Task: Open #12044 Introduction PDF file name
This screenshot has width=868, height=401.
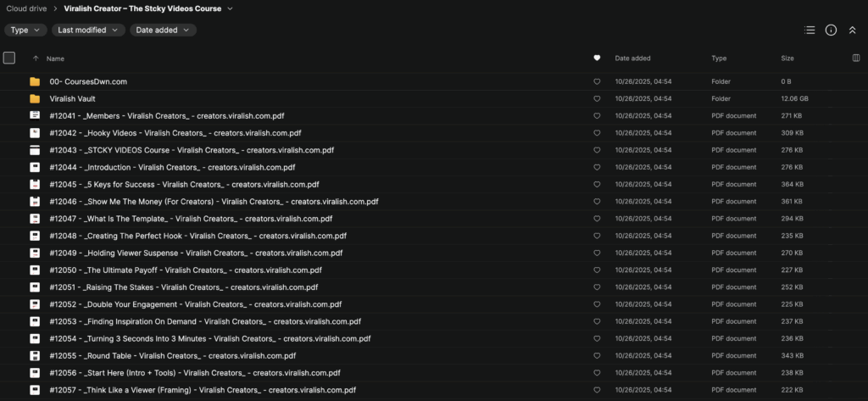Action: pos(172,167)
